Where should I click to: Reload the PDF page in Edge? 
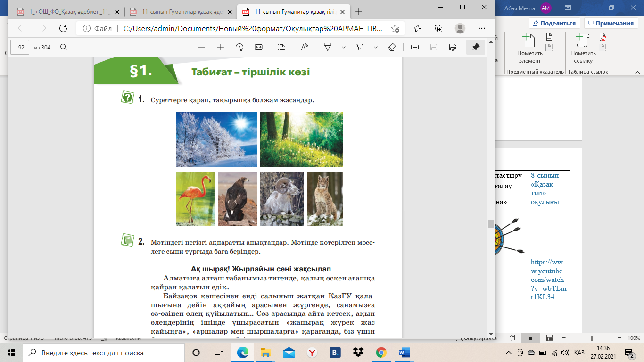(x=63, y=28)
